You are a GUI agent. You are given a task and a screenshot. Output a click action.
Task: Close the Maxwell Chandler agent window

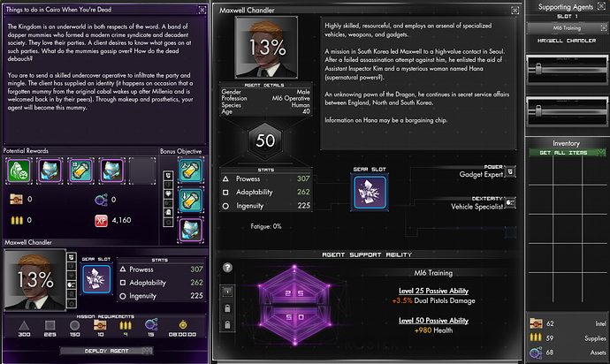515,11
